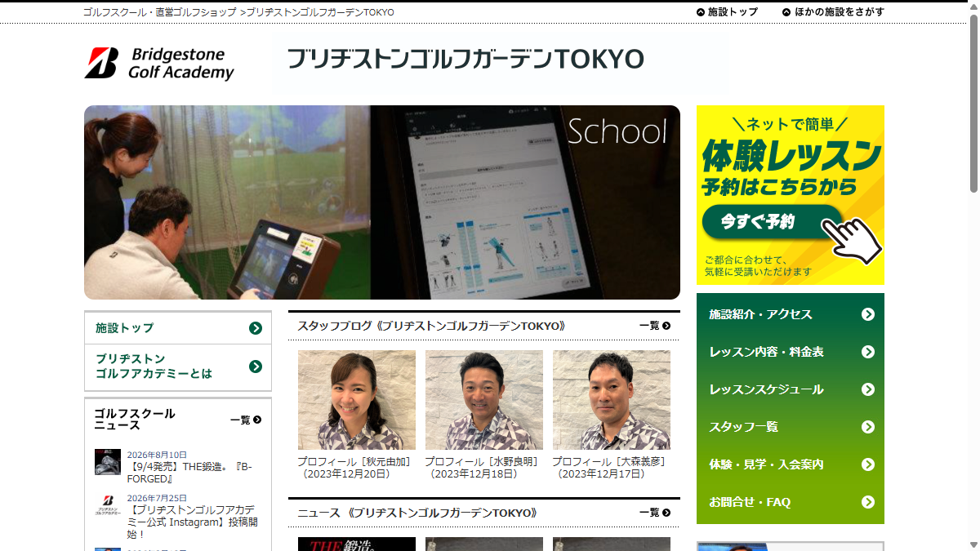This screenshot has width=980, height=551.
Task: Click the 体験レッスン yellow banner
Action: pos(791,195)
